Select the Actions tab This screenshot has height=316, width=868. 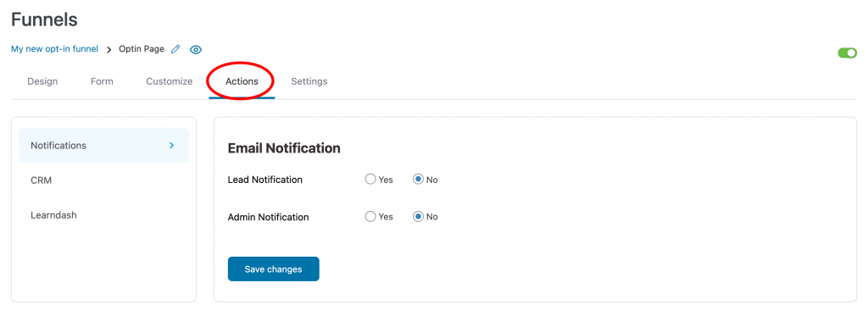tap(242, 81)
